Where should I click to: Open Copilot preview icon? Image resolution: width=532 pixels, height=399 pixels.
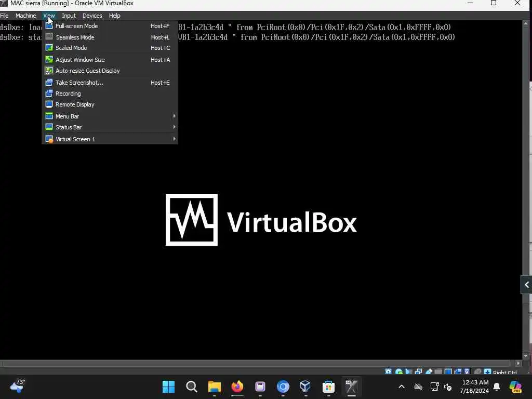[x=515, y=387]
